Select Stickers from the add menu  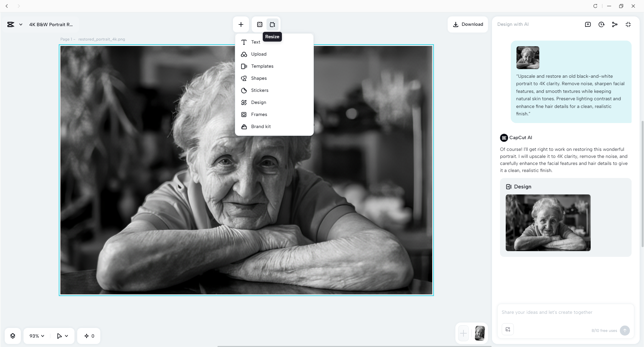coord(274,90)
